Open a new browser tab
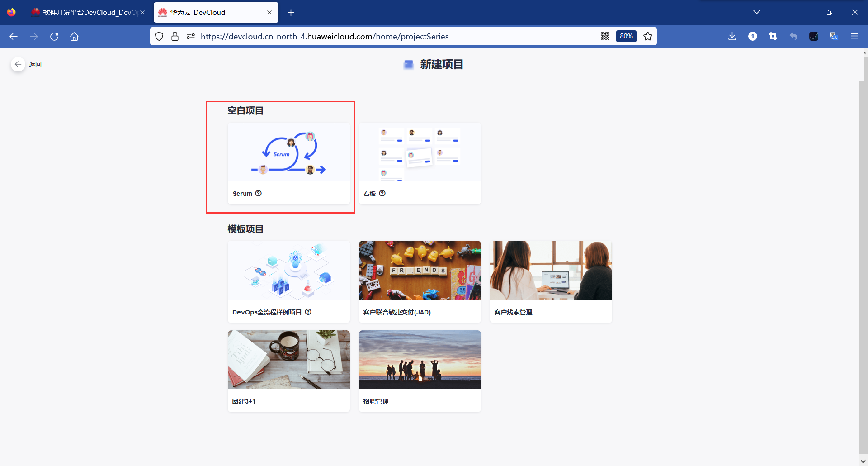868x466 pixels. click(x=291, y=13)
